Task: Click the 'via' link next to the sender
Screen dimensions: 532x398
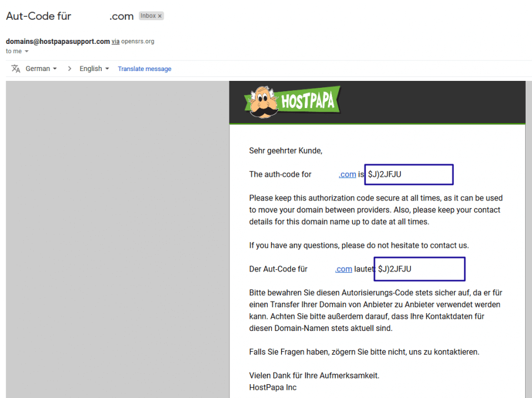Action: 115,42
